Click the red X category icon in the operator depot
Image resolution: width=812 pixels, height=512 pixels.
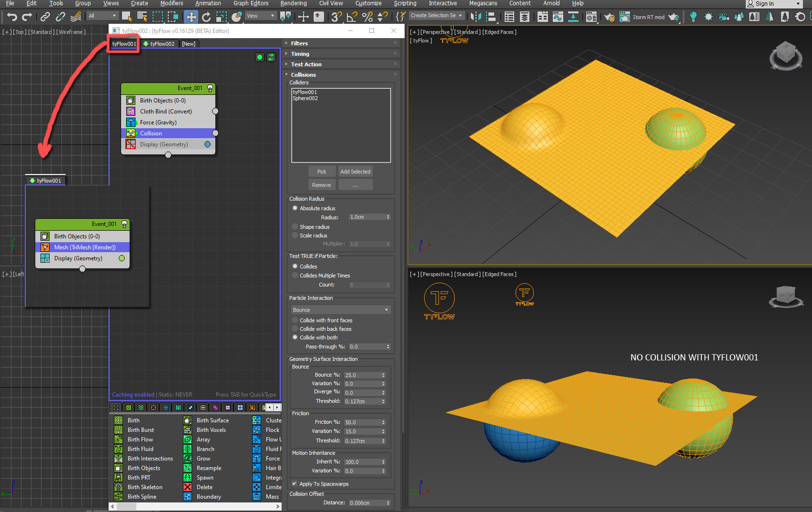coord(153,408)
